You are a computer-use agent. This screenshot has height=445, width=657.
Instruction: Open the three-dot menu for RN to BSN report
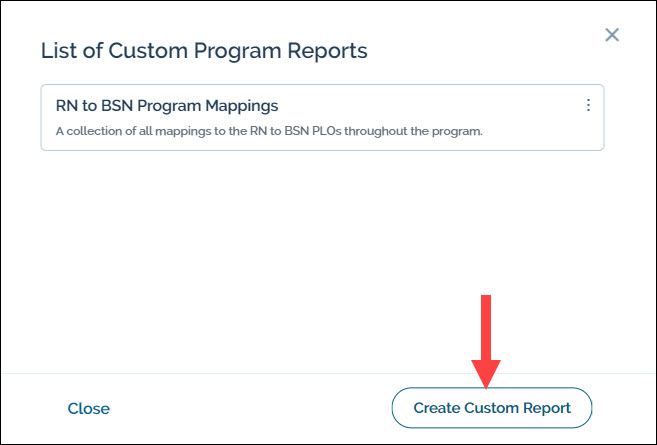588,105
